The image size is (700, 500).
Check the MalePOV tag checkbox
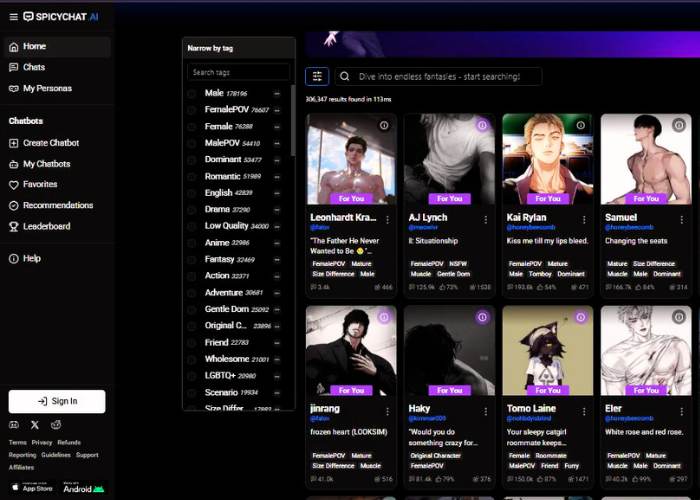pos(192,143)
